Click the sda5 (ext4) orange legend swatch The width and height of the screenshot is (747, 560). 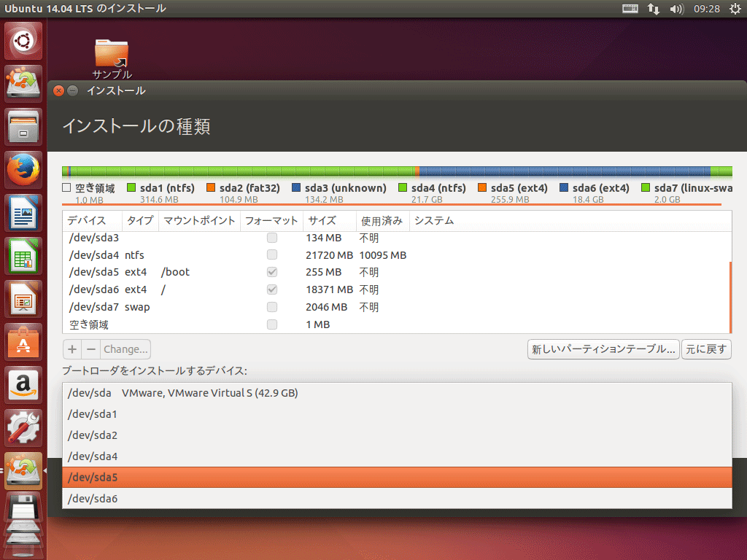coord(482,187)
